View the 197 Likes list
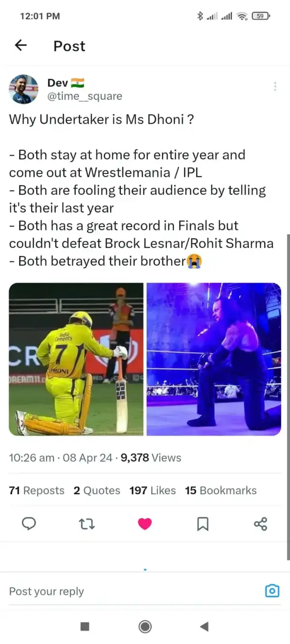Image resolution: width=290 pixels, height=644 pixels. click(x=152, y=490)
